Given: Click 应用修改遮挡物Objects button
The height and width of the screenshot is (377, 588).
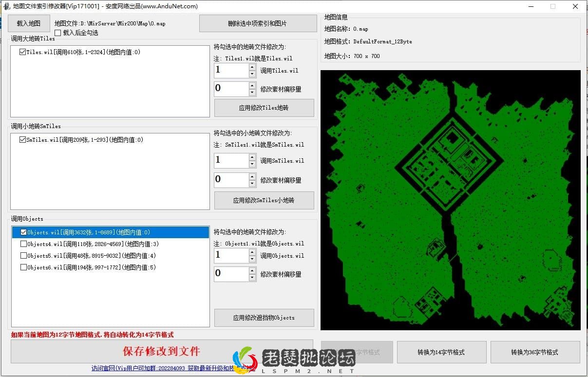Looking at the screenshot, I should [x=264, y=318].
